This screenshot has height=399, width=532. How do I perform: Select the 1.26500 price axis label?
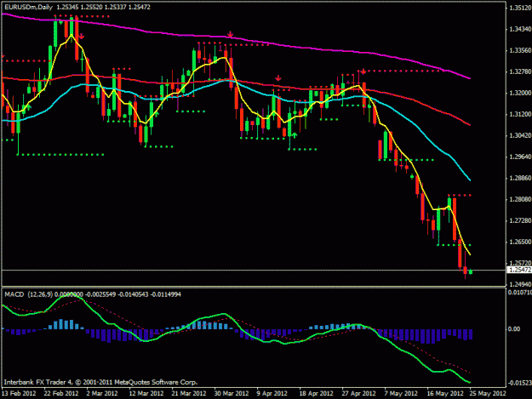pos(520,242)
